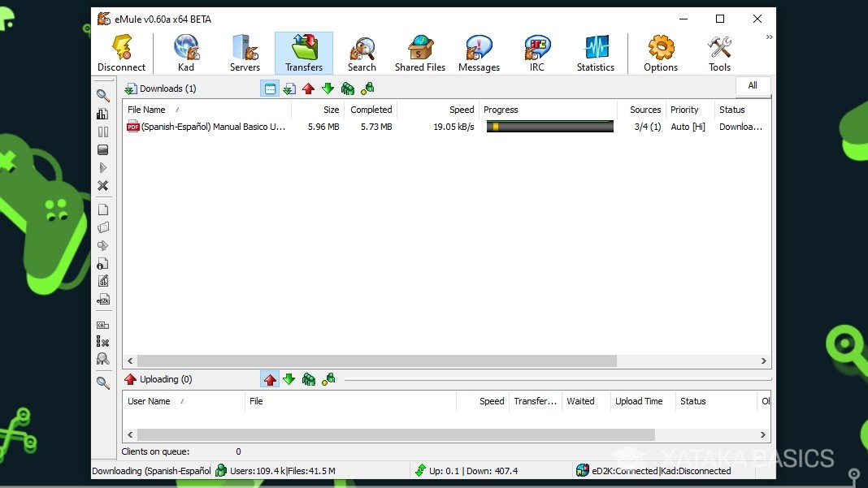Select the All category tab
The image size is (868, 488).
pyautogui.click(x=752, y=85)
